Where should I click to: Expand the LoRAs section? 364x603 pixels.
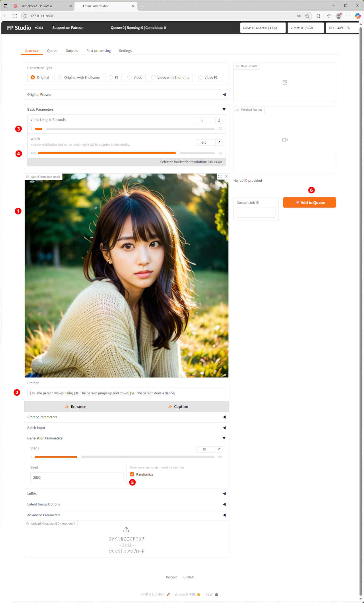tap(224, 493)
